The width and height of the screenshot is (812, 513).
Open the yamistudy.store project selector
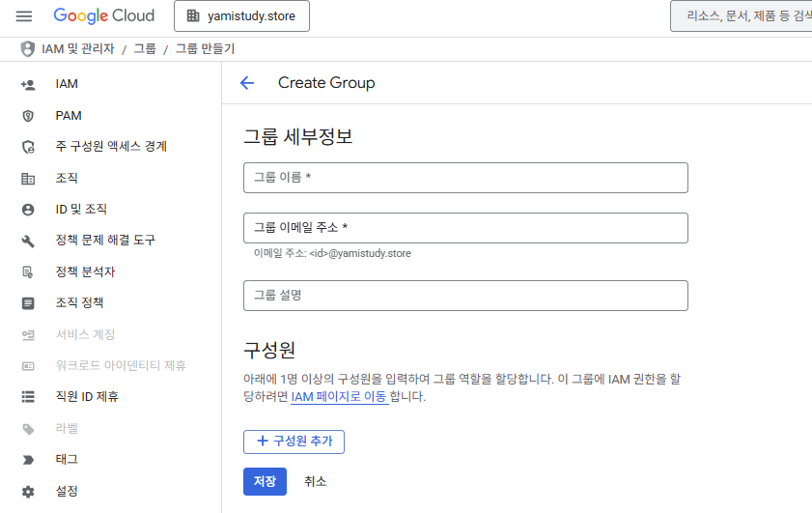point(241,16)
